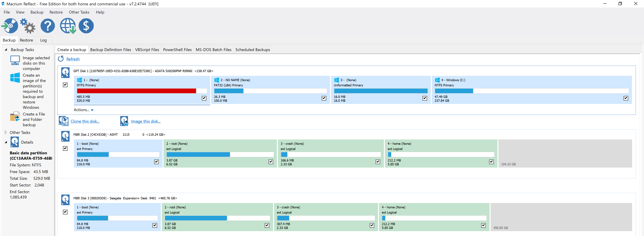Uncheck the GPT Disk 1 whole-disk checkbox
Viewport: 644px width, 236px height.
pyautogui.click(x=65, y=85)
